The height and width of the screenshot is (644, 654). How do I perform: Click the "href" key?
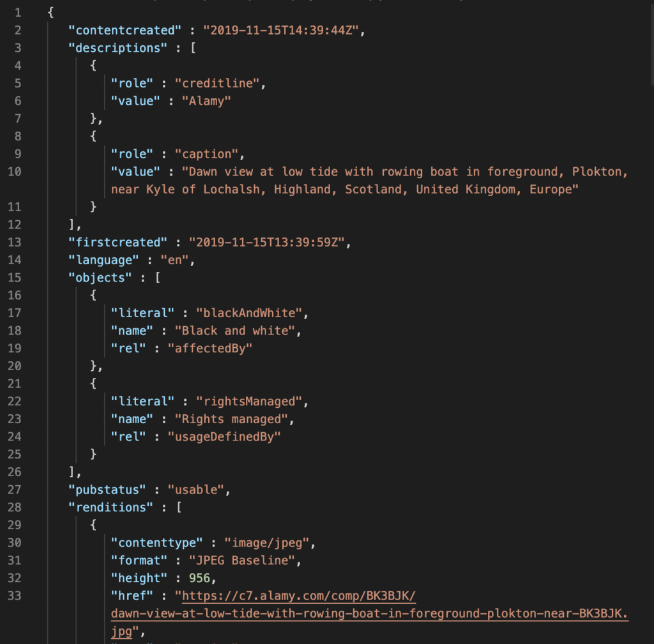[132, 595]
